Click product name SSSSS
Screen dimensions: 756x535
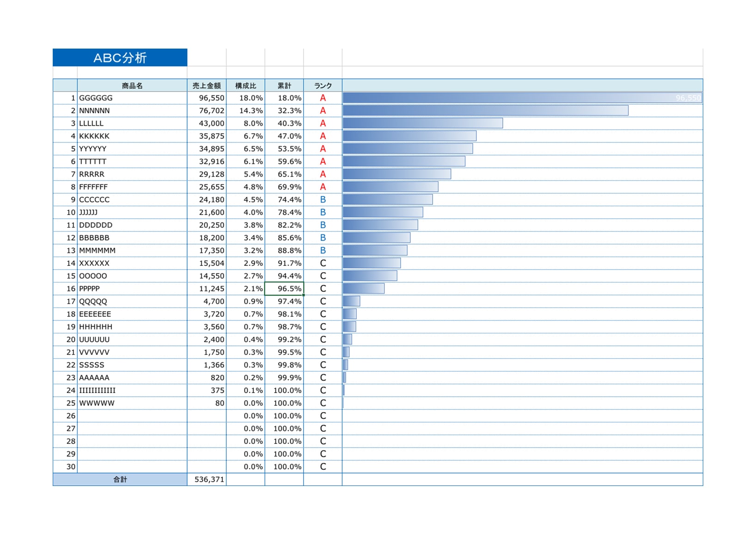click(91, 365)
